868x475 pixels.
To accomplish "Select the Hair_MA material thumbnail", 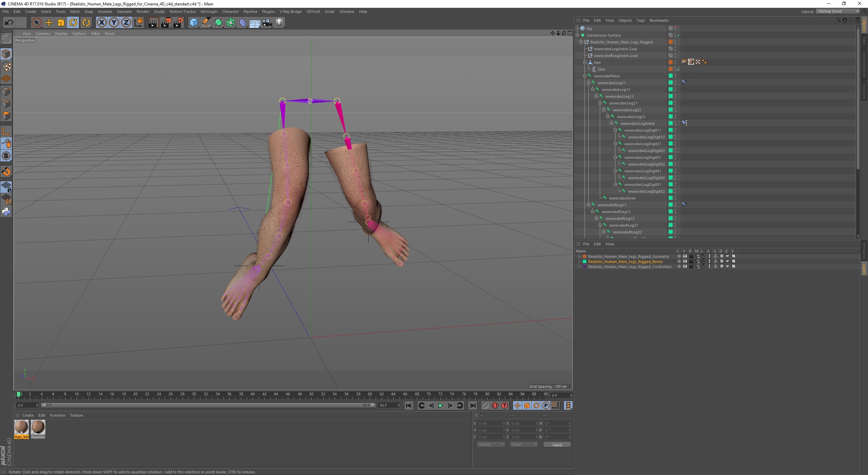I will 22,427.
